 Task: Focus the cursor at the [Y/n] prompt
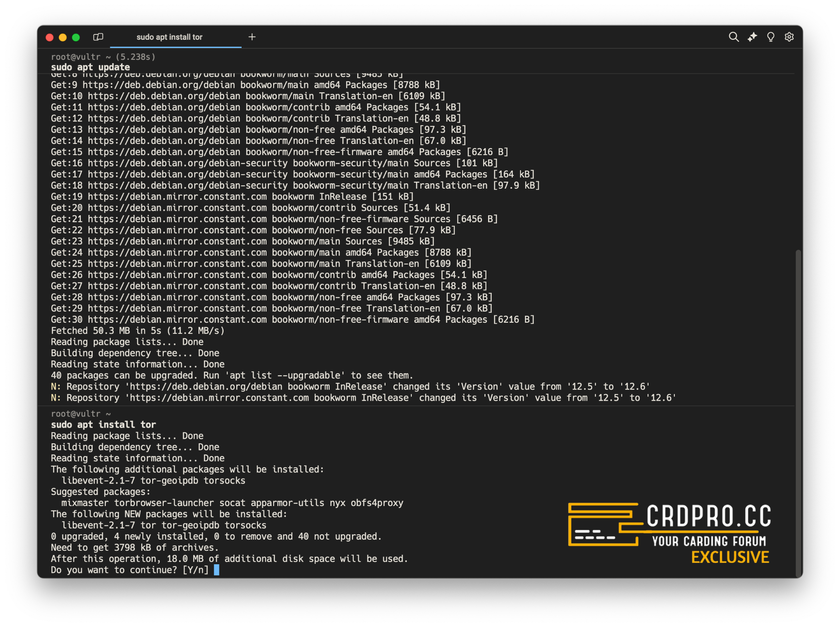(217, 570)
